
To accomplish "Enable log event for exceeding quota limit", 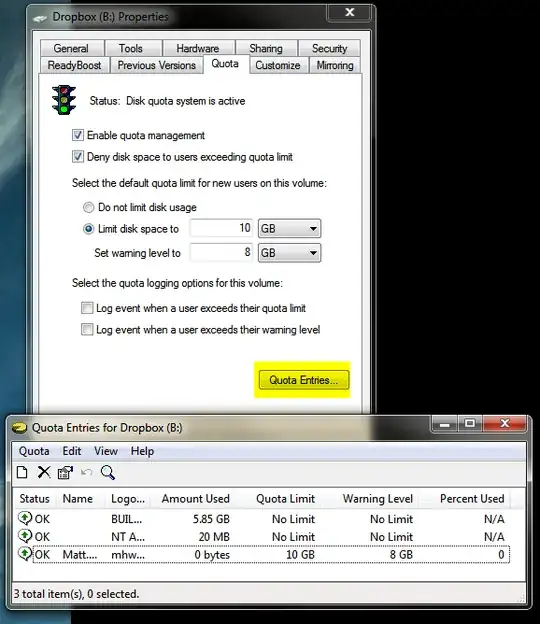I will click(x=87, y=308).
